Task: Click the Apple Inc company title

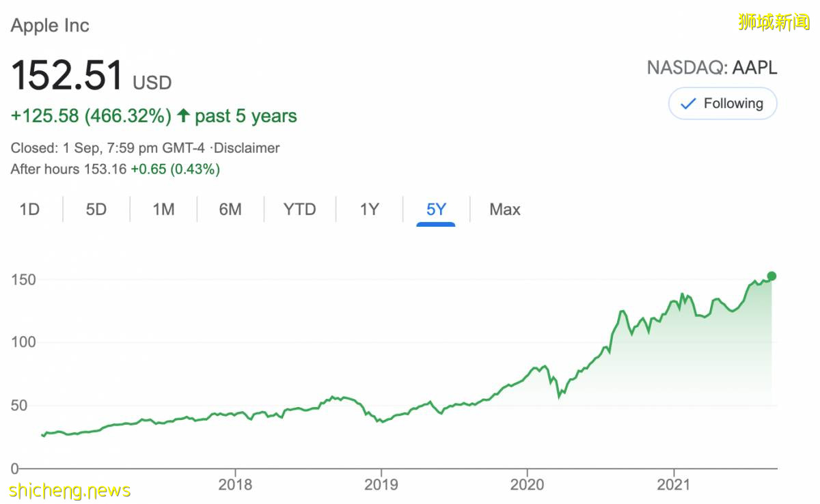Action: 49,25
